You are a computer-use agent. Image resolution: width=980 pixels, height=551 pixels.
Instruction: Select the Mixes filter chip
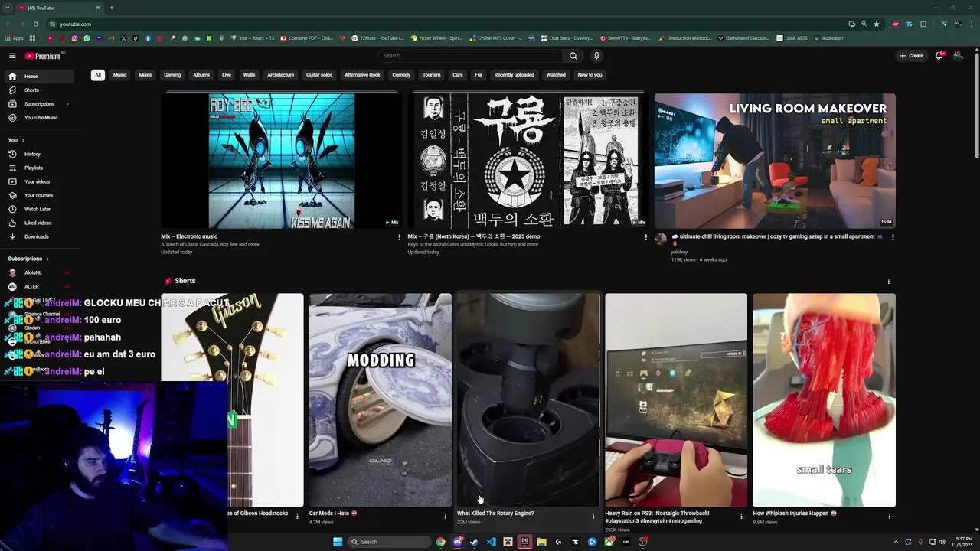pyautogui.click(x=145, y=75)
